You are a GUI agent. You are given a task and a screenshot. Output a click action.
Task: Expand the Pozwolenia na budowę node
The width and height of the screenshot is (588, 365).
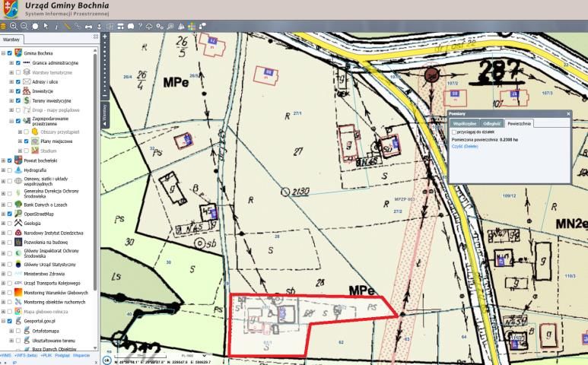[3, 243]
